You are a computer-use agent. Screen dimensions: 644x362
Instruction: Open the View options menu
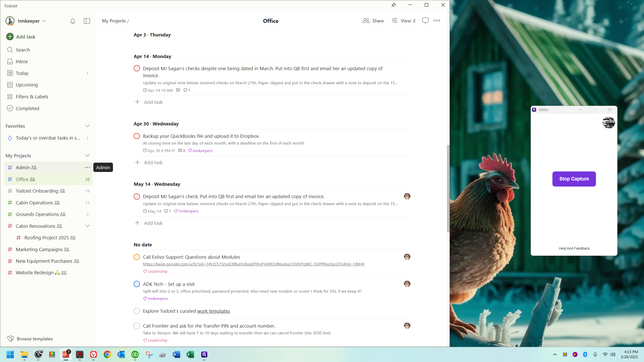404,21
